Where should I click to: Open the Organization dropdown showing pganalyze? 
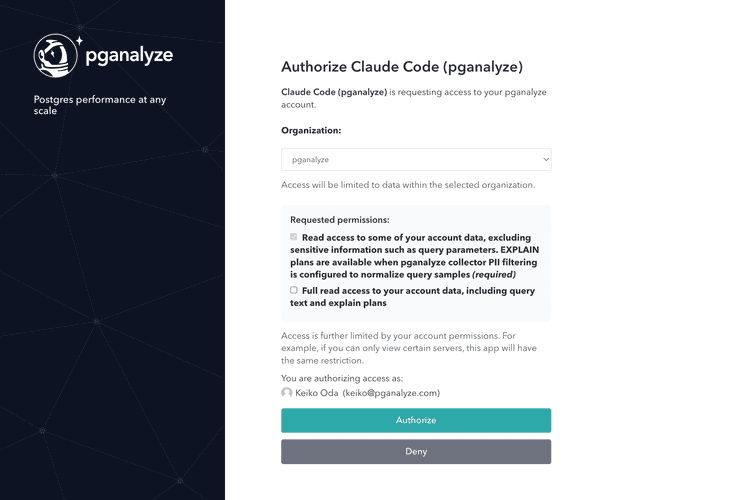[x=416, y=159]
